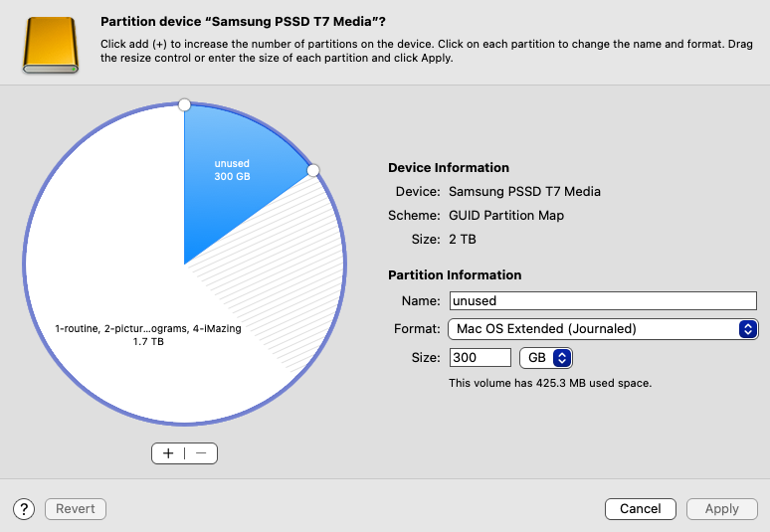Click the Apply button
Image resolution: width=770 pixels, height=532 pixels.
(x=722, y=509)
